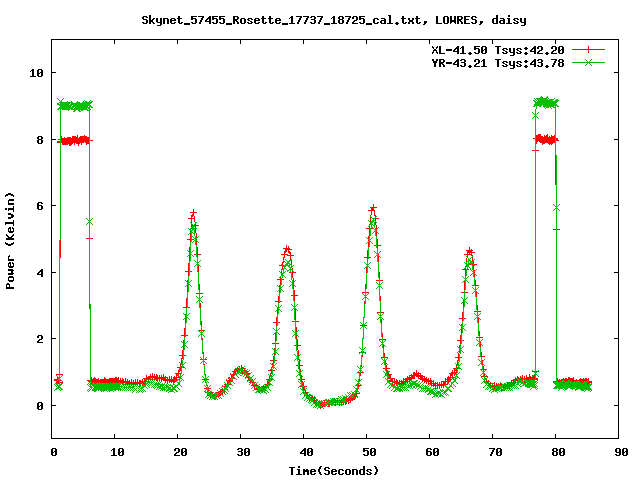Click the y-axis tick label 6
The height and width of the screenshot is (480, 640).
pos(40,206)
